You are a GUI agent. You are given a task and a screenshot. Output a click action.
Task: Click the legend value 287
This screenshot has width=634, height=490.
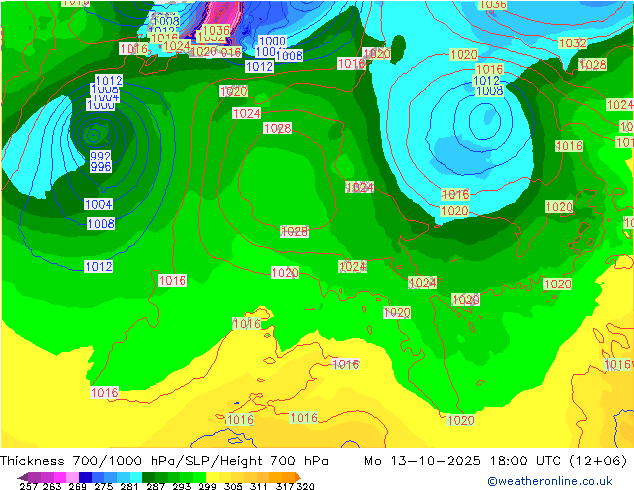tap(155, 486)
